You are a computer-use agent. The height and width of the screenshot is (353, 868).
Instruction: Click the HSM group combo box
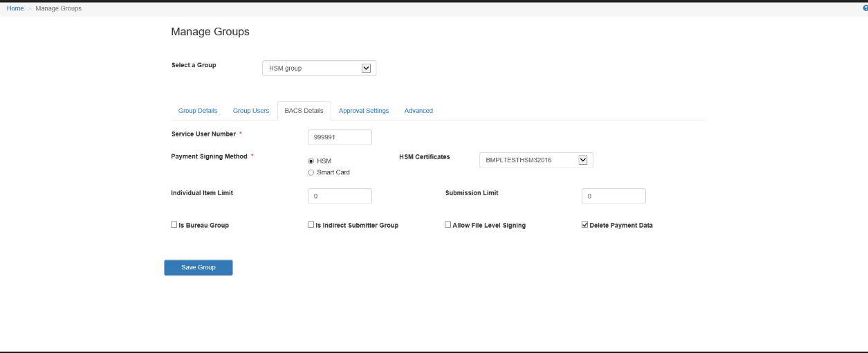[x=319, y=68]
